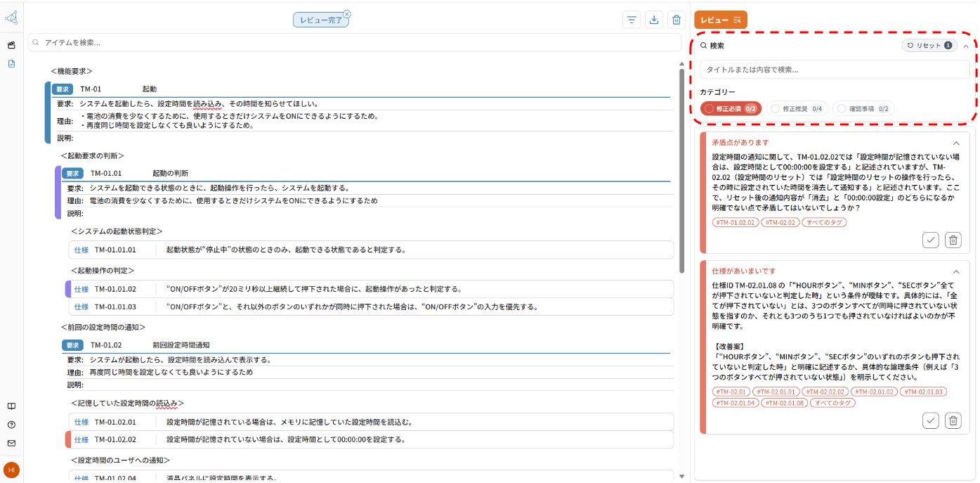Viewport: 980px width, 483px height.
Task: Collapse the 矛盾点があります review card
Action: [x=956, y=143]
